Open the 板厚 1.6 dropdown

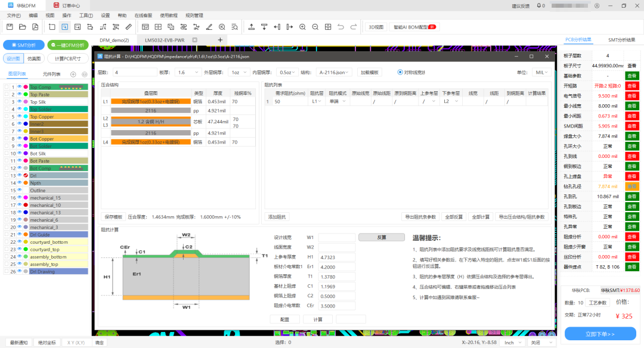pyautogui.click(x=187, y=72)
